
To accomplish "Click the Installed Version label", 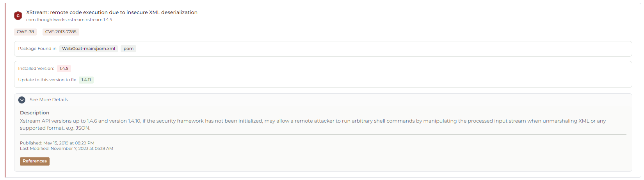I will [36, 69].
